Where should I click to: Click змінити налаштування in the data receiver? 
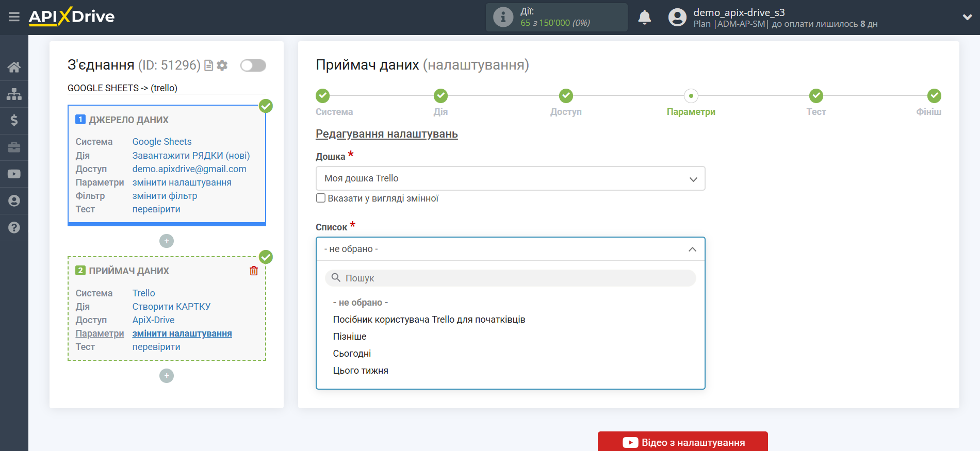tap(182, 333)
